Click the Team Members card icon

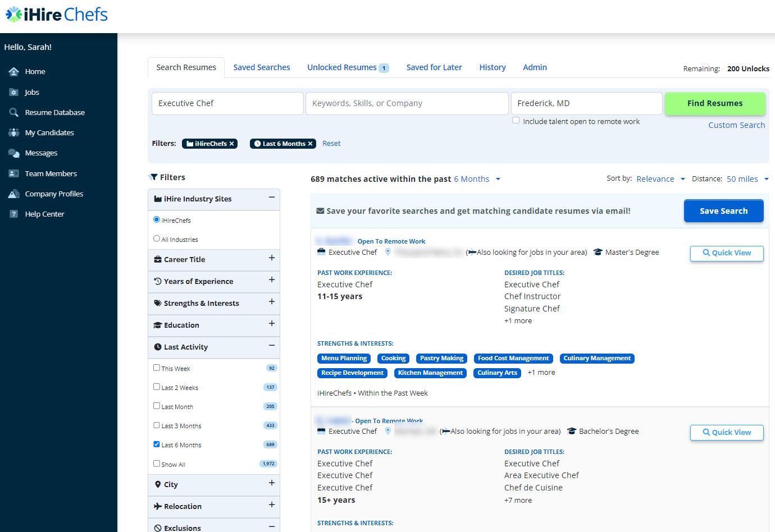click(14, 173)
